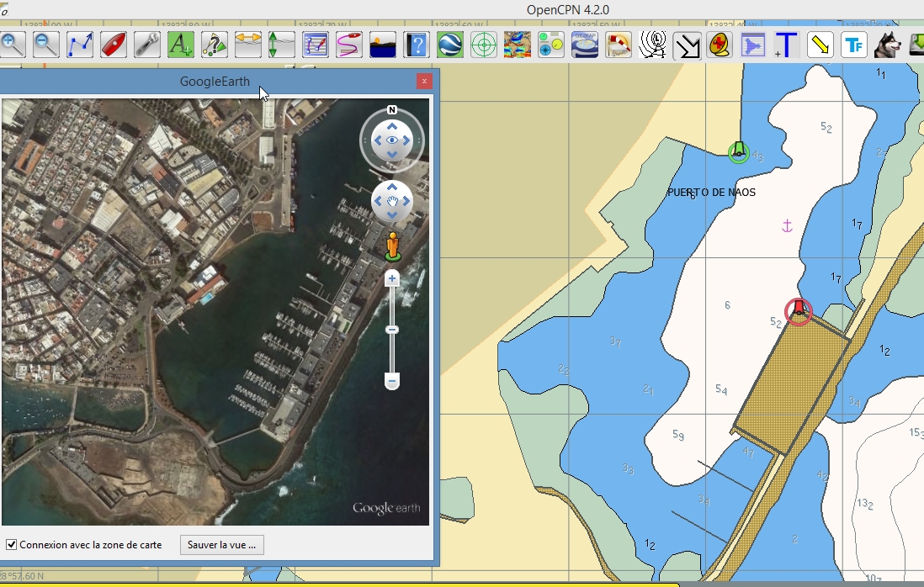Click the 'TF' blue text icon
Screen dimensions: 924x587
(x=854, y=45)
